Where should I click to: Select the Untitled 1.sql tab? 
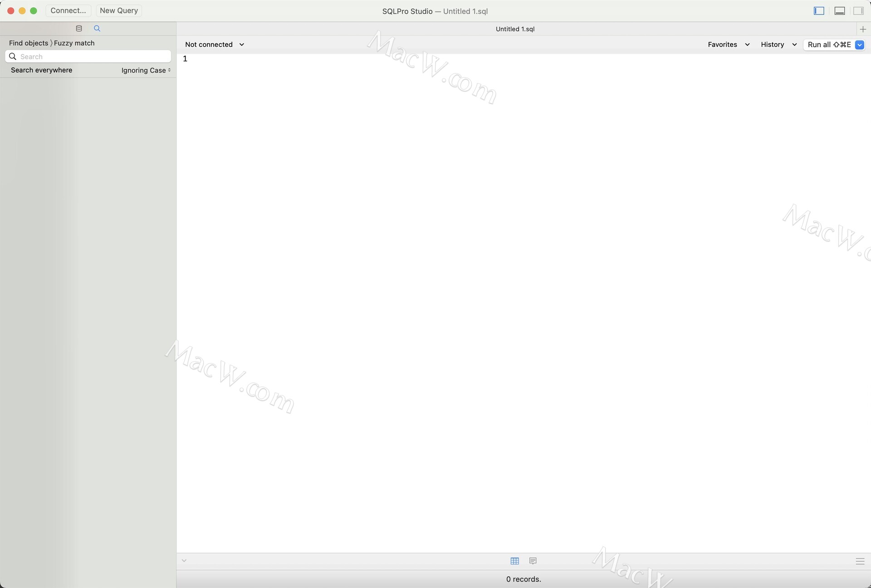coord(515,29)
